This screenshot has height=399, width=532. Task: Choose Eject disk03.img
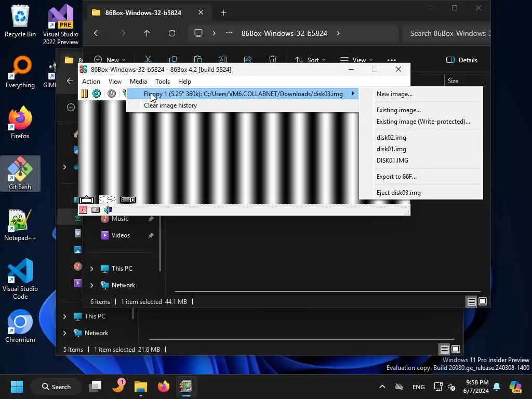click(x=398, y=193)
